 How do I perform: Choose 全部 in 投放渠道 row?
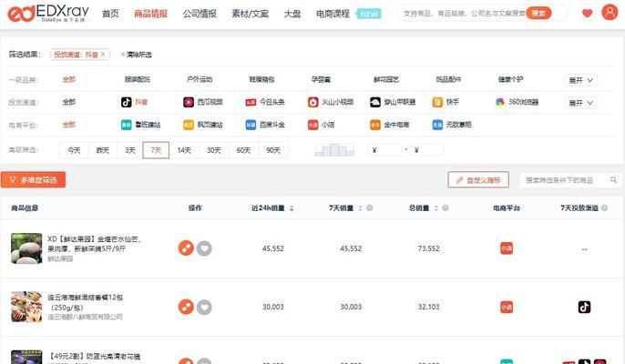click(x=68, y=102)
